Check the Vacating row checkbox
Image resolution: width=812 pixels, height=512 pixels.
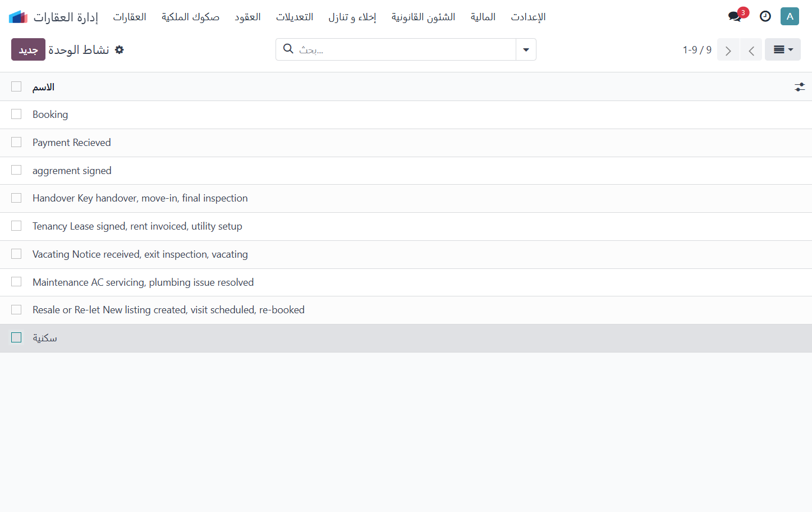coord(16,254)
